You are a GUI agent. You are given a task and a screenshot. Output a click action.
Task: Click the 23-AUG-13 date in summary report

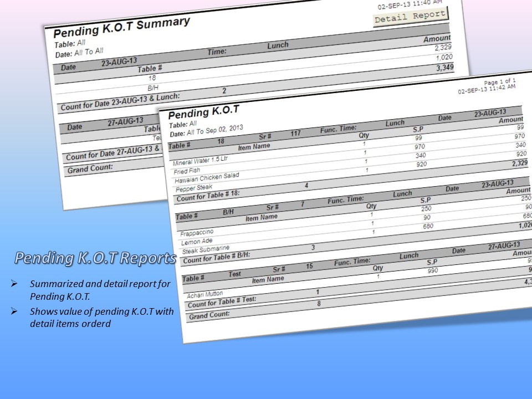click(119, 63)
